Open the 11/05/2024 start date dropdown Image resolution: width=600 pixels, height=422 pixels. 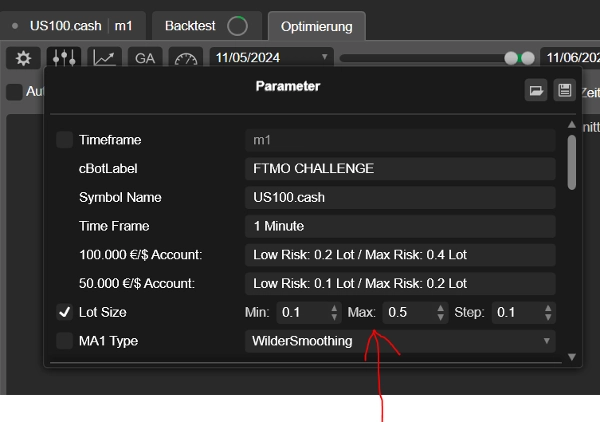272,58
